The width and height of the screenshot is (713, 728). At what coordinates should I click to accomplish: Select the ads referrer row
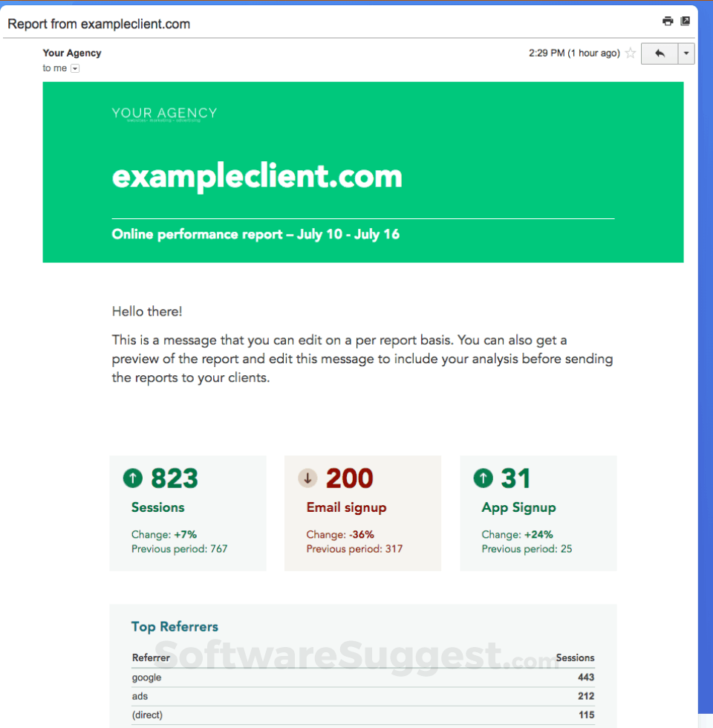pyautogui.click(x=363, y=696)
